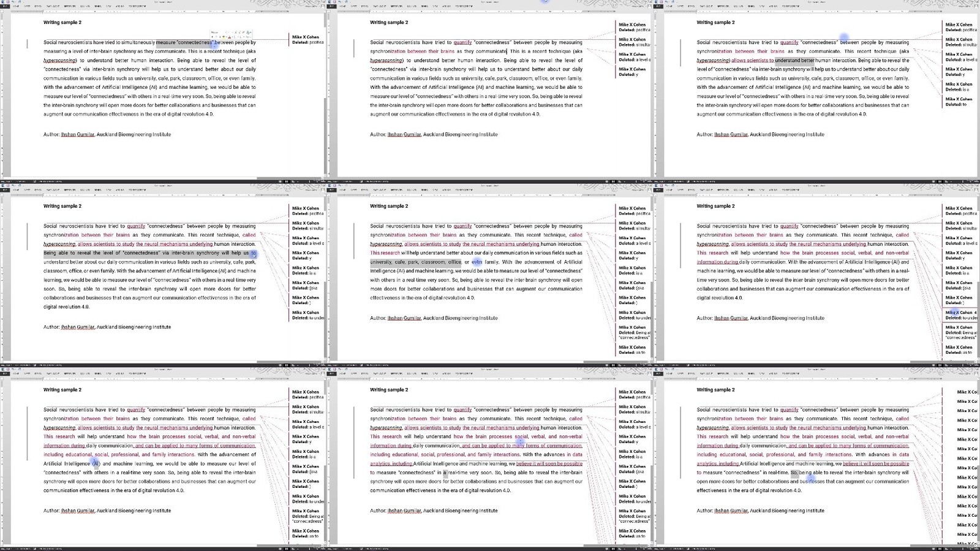Open the font name box on the mini toolbar
Viewport: 980px width, 551px height.
point(216,32)
